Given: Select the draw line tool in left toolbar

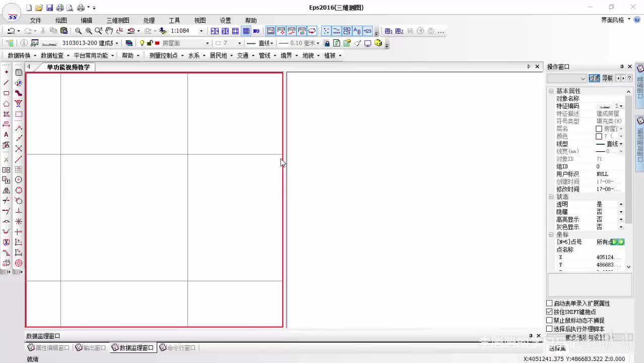Looking at the screenshot, I should [6, 83].
